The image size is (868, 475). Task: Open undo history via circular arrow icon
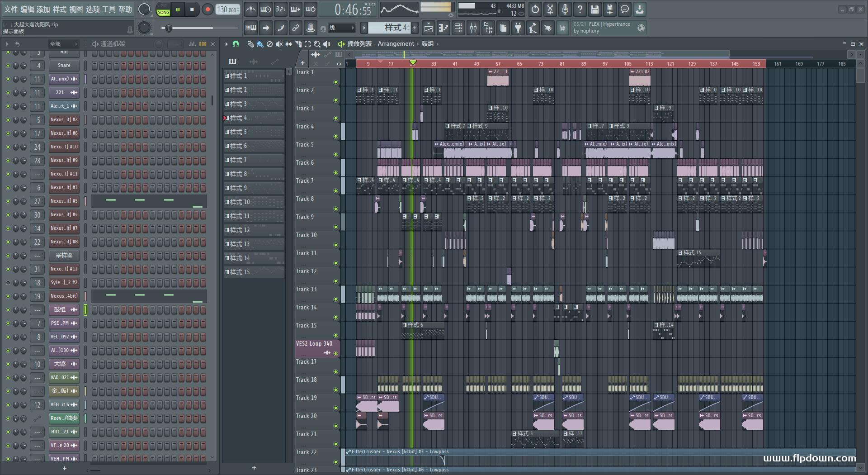point(535,9)
